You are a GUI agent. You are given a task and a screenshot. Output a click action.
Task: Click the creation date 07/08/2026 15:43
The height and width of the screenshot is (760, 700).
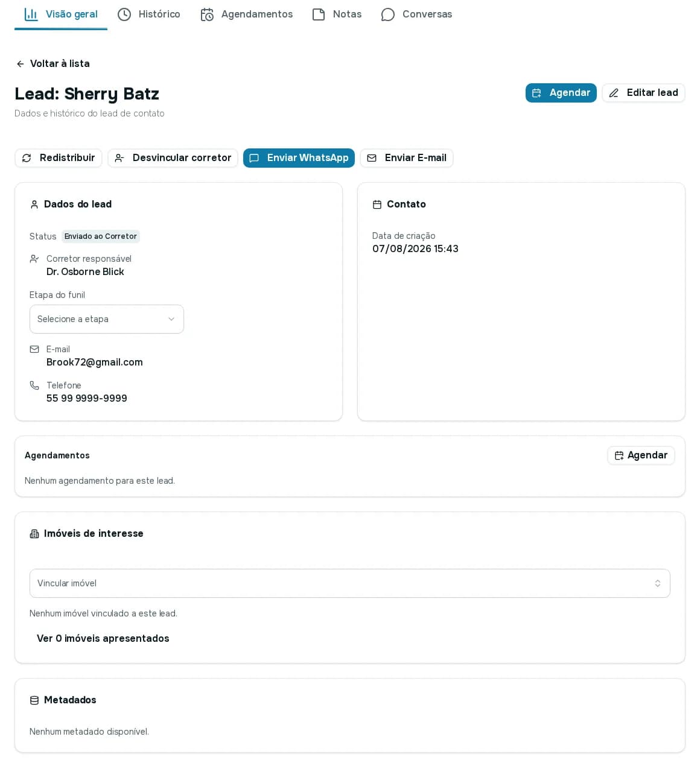pos(415,249)
